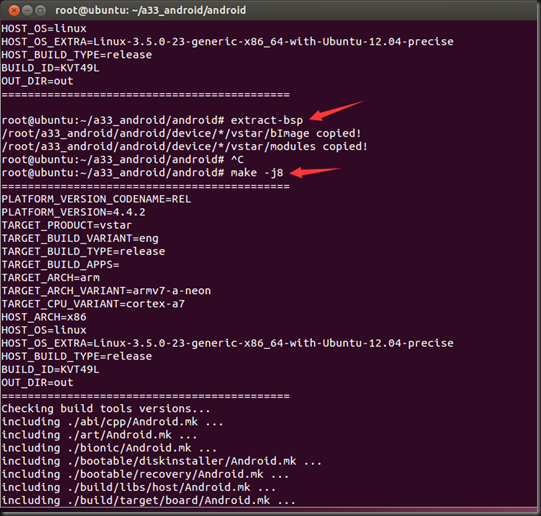Click 'including ./bootable/diskinstaller/Android.mk' line
This screenshot has height=516, width=541.
click(x=161, y=461)
